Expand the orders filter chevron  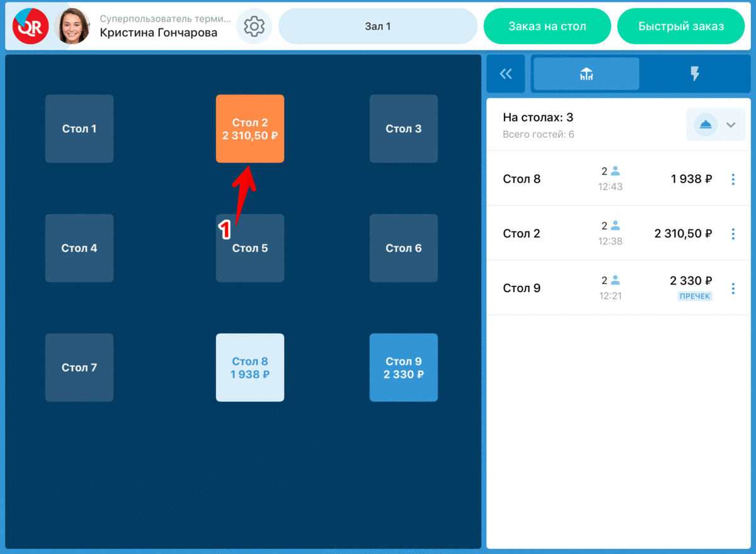pos(731,125)
